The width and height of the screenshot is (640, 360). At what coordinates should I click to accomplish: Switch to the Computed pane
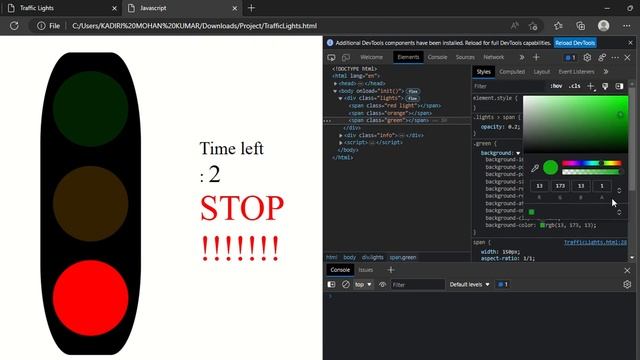tap(512, 72)
